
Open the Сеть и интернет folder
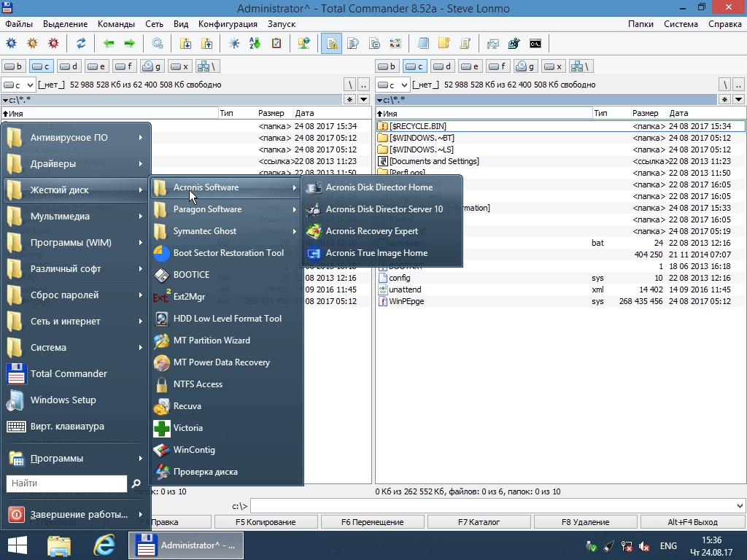click(x=76, y=321)
